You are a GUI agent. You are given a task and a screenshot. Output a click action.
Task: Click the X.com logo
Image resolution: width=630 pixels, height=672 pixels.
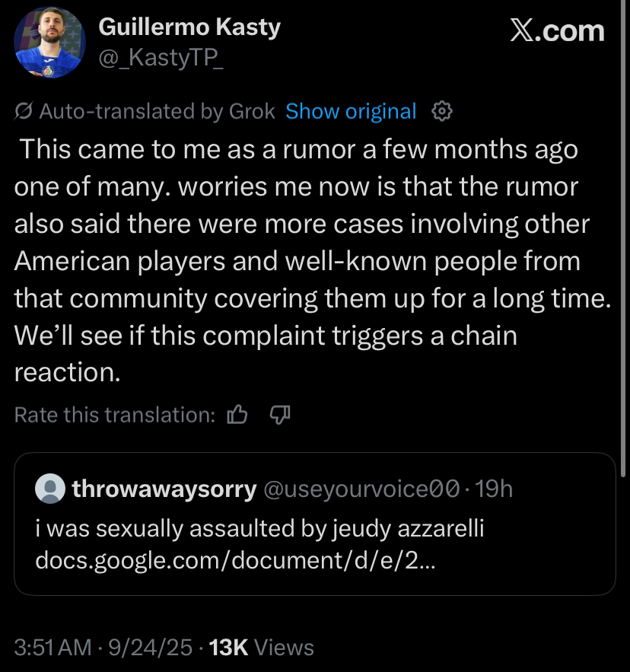coord(557,31)
